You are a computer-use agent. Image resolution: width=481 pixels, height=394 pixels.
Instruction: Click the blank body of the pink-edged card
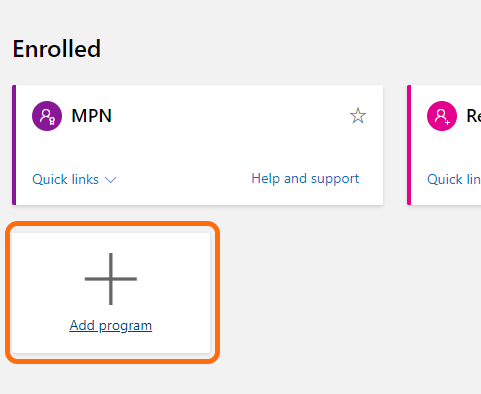447,152
